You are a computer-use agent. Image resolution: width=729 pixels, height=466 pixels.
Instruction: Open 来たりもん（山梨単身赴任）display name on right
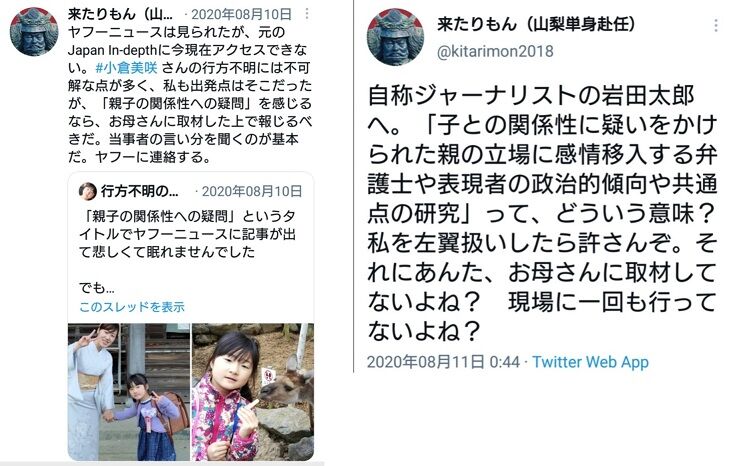[536, 24]
